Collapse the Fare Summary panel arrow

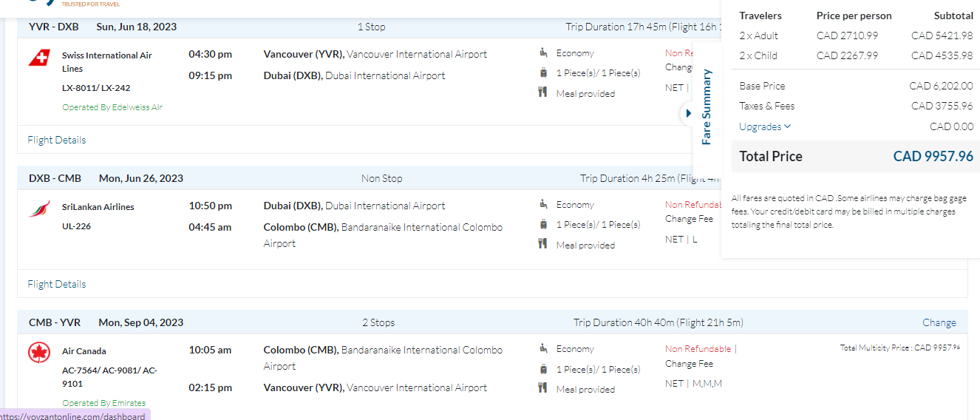pos(687,113)
